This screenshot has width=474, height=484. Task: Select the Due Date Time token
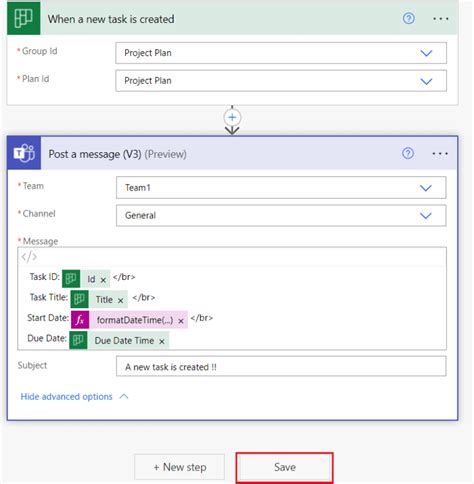119,340
